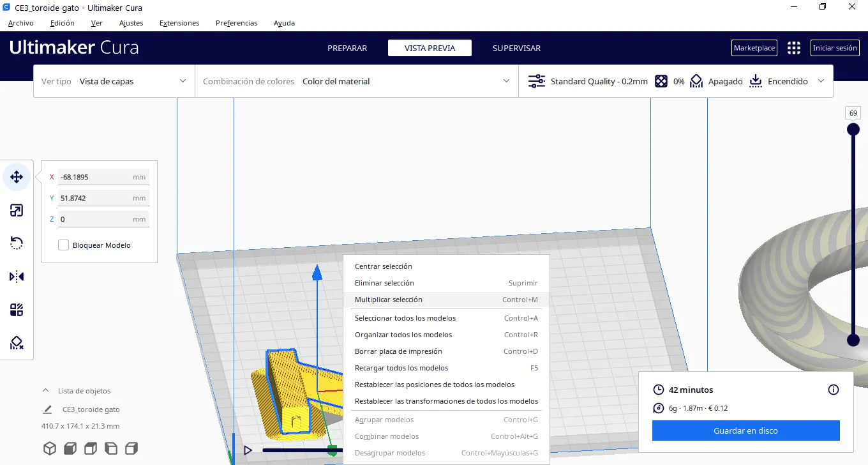This screenshot has height=465, width=868.
Task: Select the Rotate tool icon
Action: (x=17, y=243)
